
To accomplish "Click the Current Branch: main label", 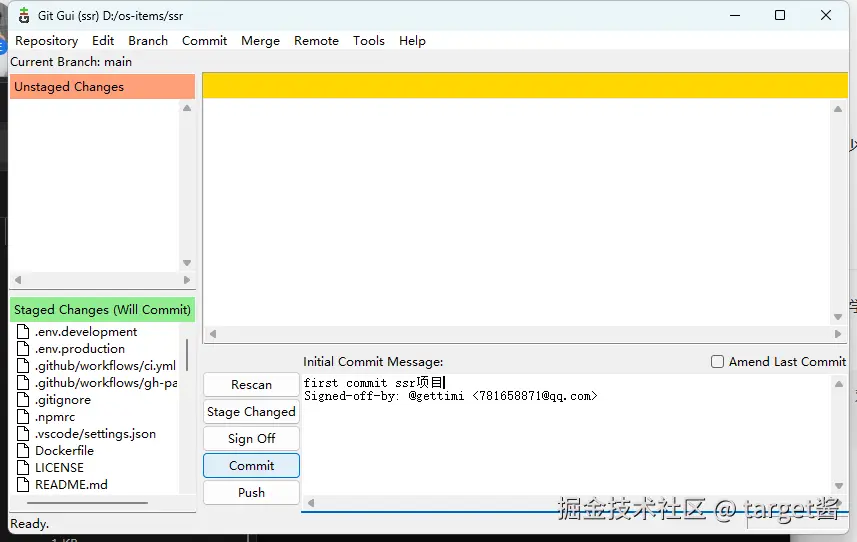I will 71,62.
